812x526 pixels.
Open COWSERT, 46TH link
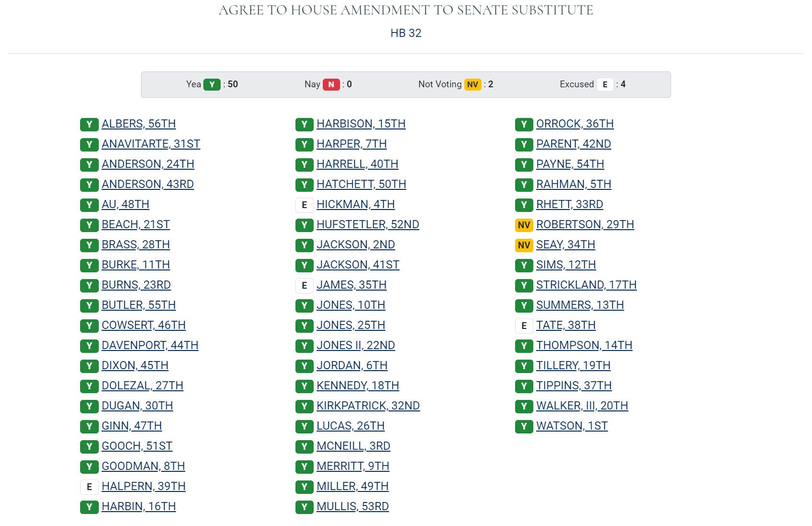pos(143,325)
